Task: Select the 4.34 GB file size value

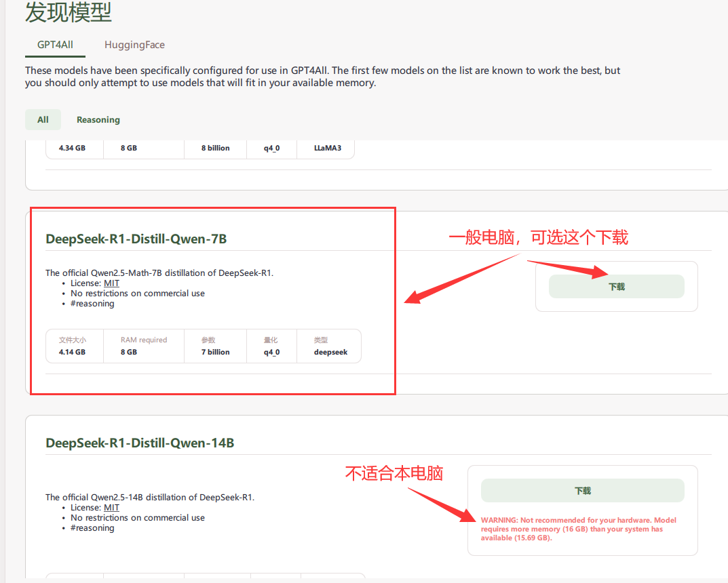Action: [x=72, y=148]
